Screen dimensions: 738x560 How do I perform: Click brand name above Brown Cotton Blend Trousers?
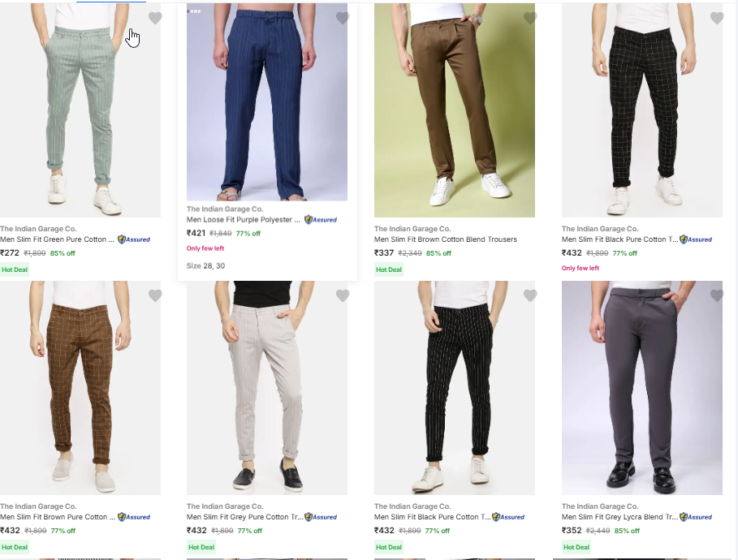[x=412, y=229]
